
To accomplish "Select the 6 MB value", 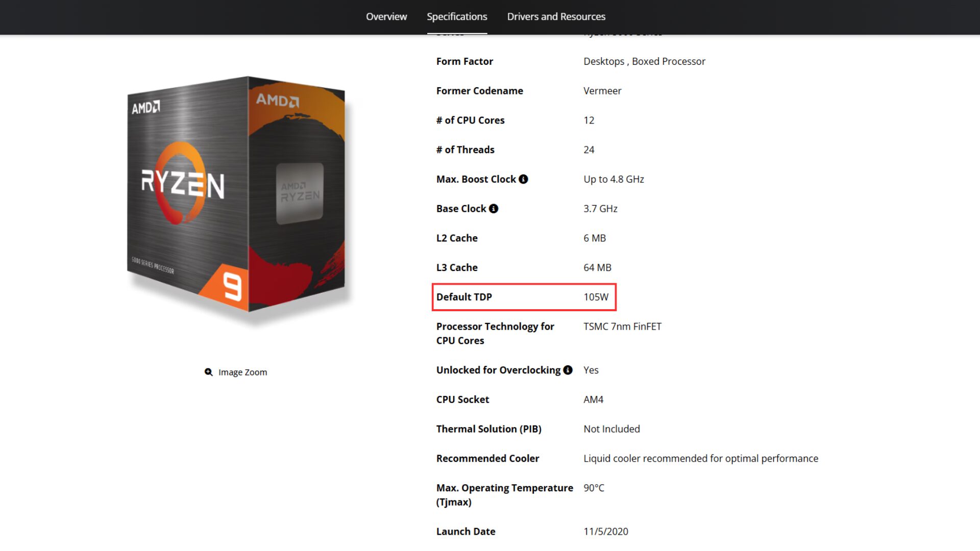I will click(x=595, y=238).
